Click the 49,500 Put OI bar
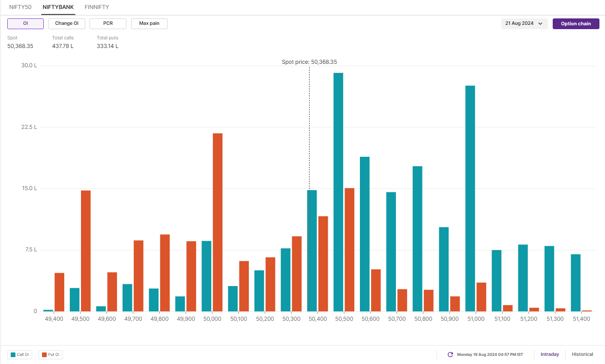Screen dimensions: 605x364 point(86,251)
